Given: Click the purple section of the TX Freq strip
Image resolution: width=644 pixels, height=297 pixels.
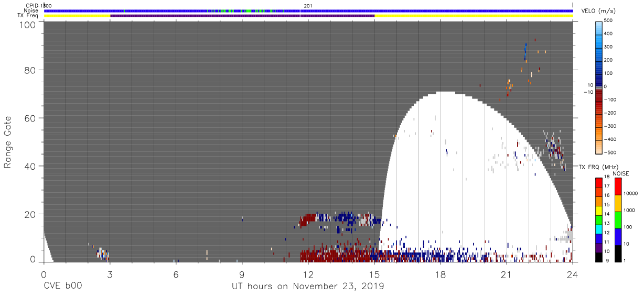Looking at the screenshot, I should pos(242,16).
